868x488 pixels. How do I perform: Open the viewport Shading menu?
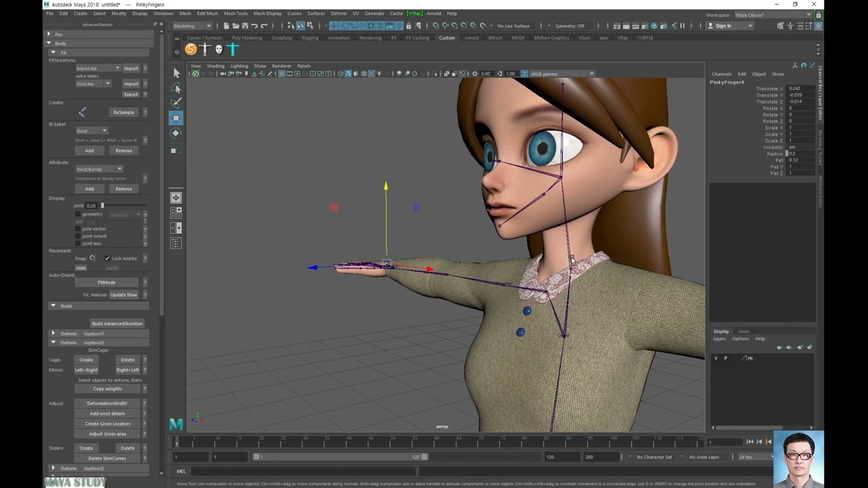[216, 66]
